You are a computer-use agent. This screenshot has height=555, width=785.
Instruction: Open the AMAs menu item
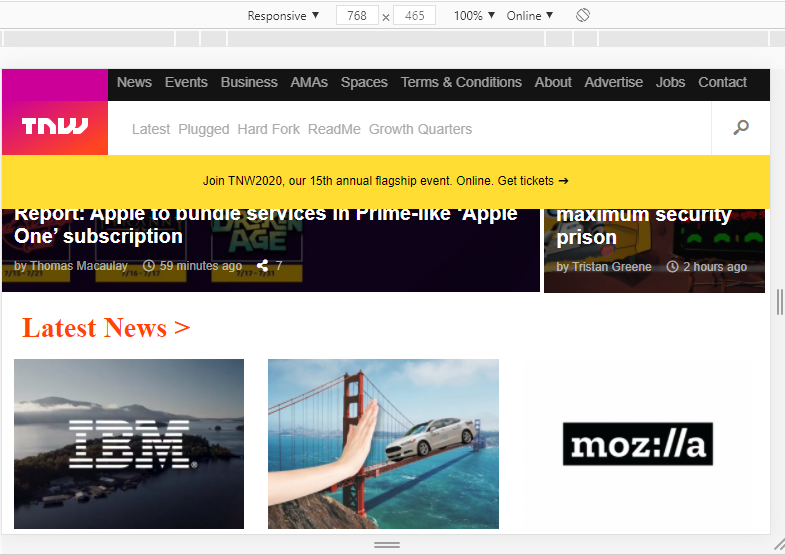[309, 82]
